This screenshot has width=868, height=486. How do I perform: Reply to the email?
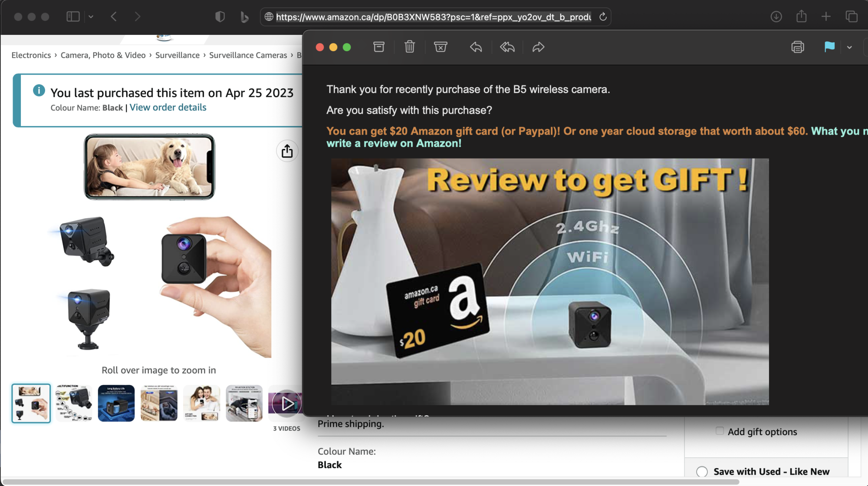click(x=476, y=47)
